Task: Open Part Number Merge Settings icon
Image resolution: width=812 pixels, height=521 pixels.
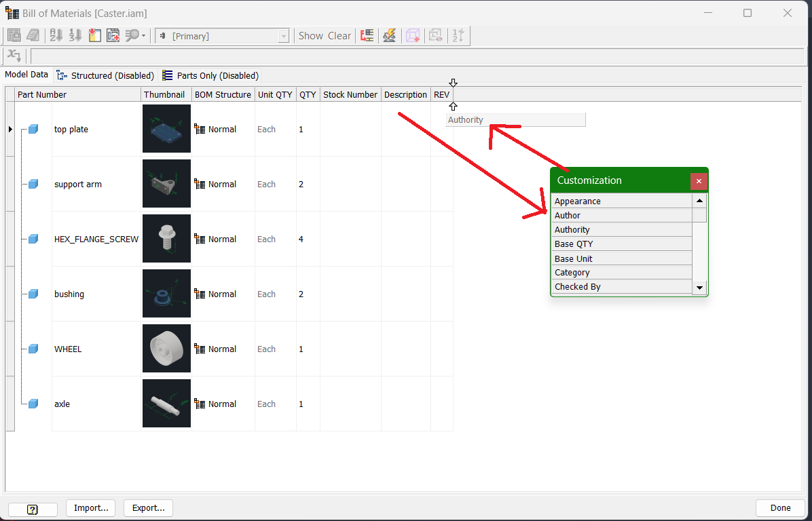Action: tap(367, 36)
